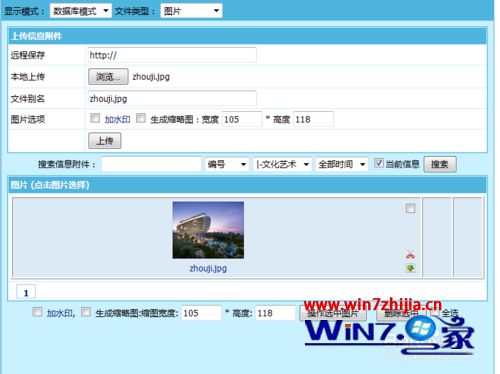Focus the 远程保存 http:// input field
Screen dimensions: 500x374
172,55
